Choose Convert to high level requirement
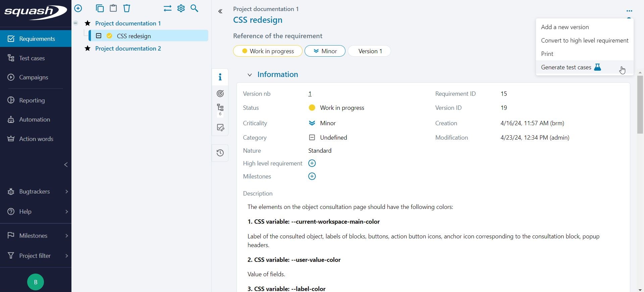 click(x=584, y=41)
